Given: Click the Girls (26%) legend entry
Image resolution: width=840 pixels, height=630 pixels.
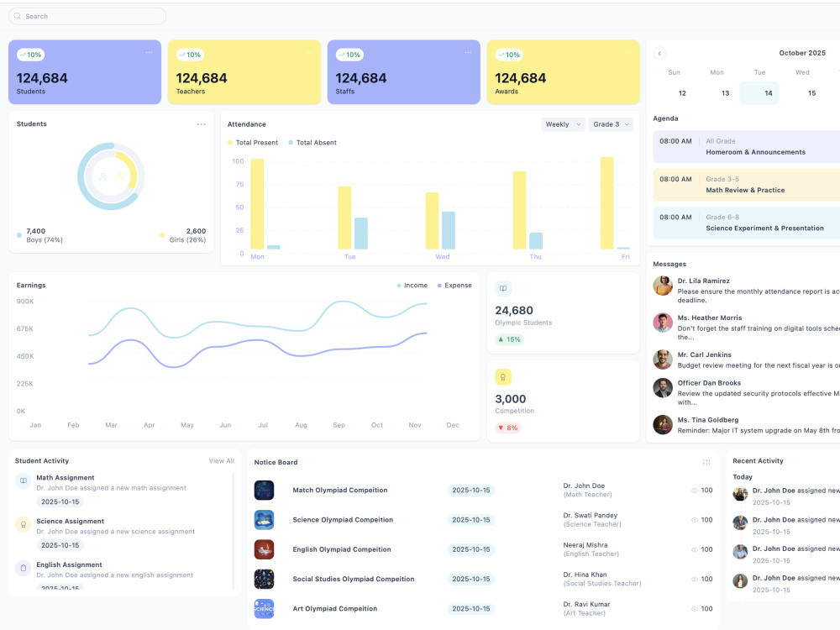Looking at the screenshot, I should click(x=182, y=235).
